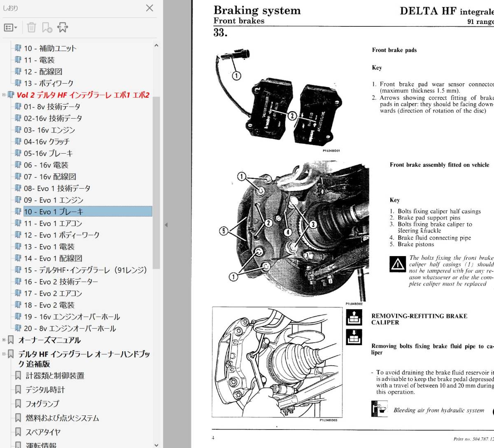Open 16 - Evo 2 技術データー bookmark
The image size is (494, 448).
[x=61, y=282]
